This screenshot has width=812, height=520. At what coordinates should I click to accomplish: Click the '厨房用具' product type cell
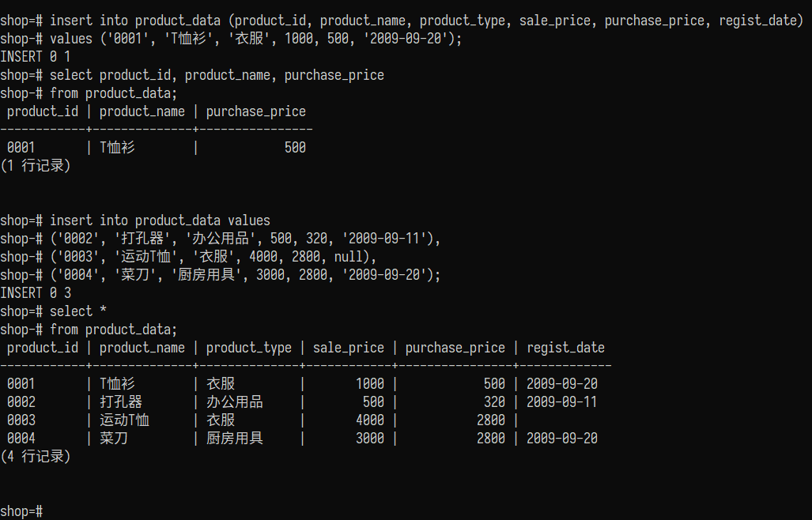(235, 439)
